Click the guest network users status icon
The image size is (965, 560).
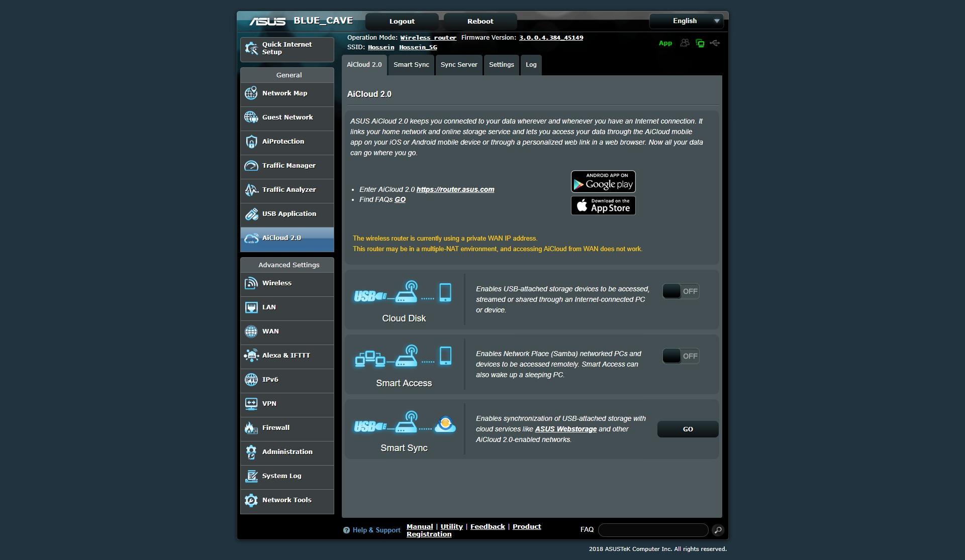tap(685, 43)
